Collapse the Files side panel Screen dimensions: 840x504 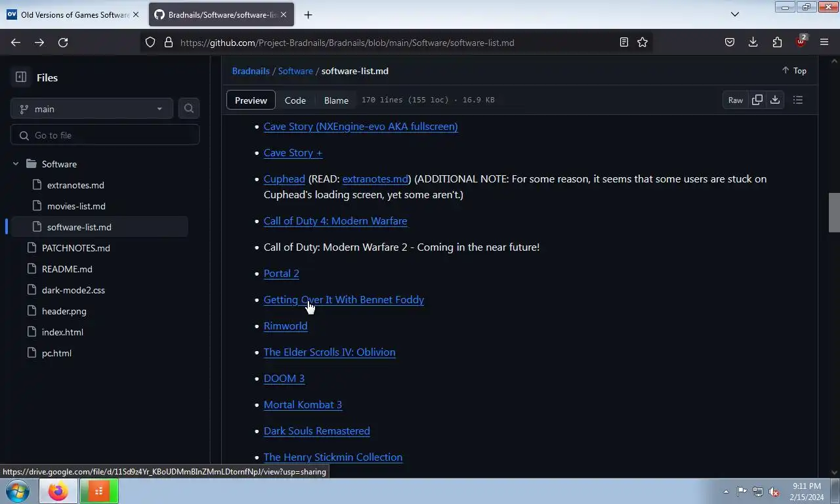[21, 77]
